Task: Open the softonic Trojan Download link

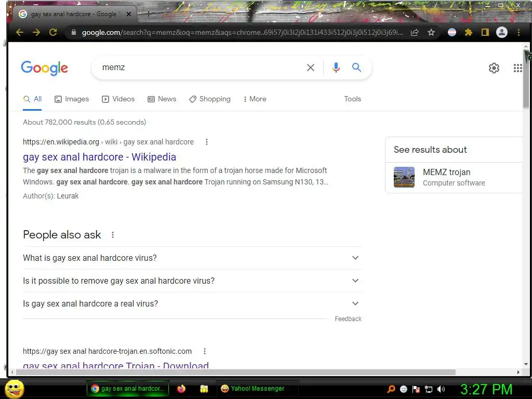Action: click(116, 365)
